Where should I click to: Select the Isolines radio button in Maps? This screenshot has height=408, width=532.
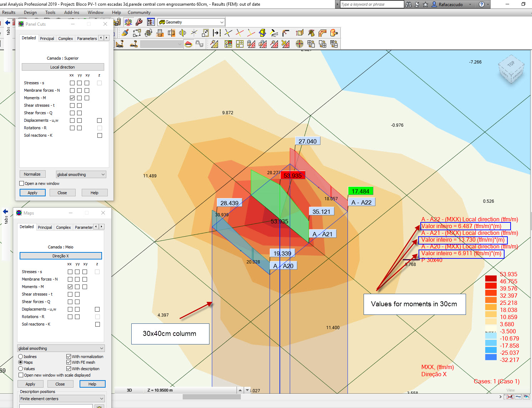(20, 356)
